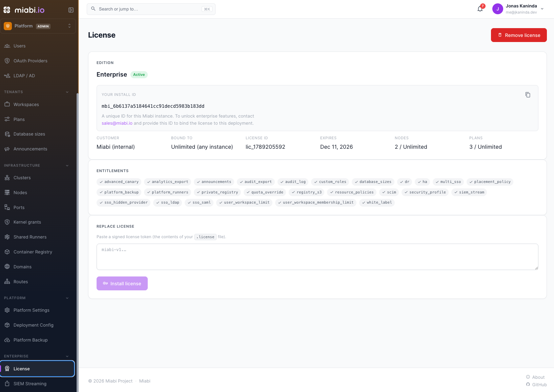
Task: Open Shared Runners in sidebar
Action: click(37, 237)
